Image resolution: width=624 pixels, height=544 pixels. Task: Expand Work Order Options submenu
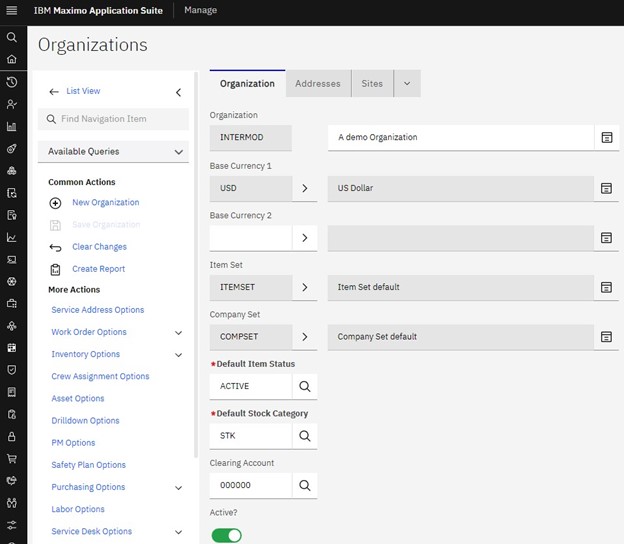[x=179, y=332]
